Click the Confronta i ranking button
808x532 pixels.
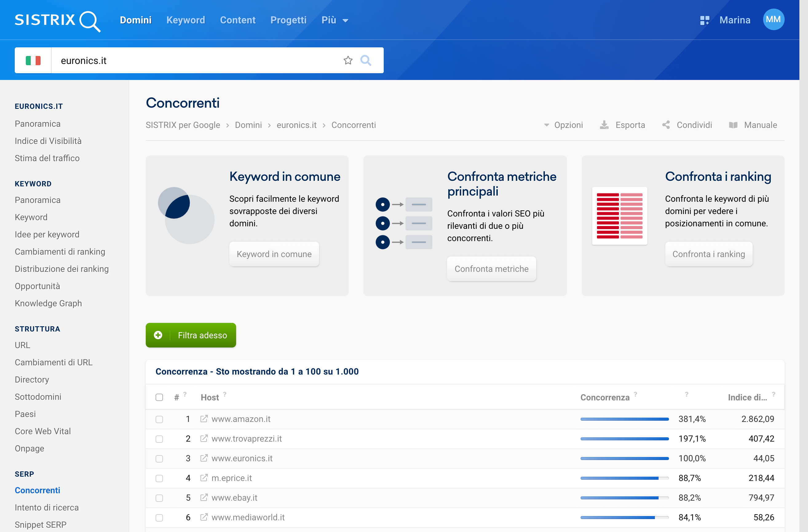tap(708, 254)
